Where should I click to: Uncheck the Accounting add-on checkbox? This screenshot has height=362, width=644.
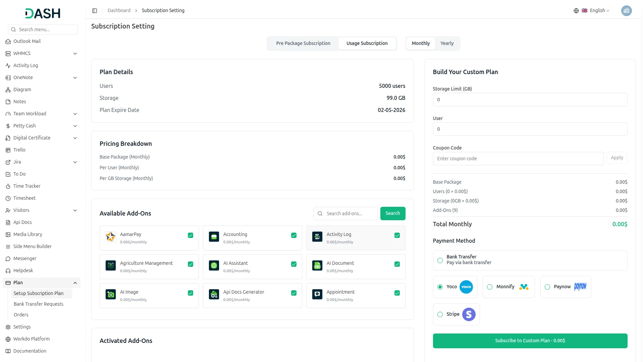click(x=294, y=236)
